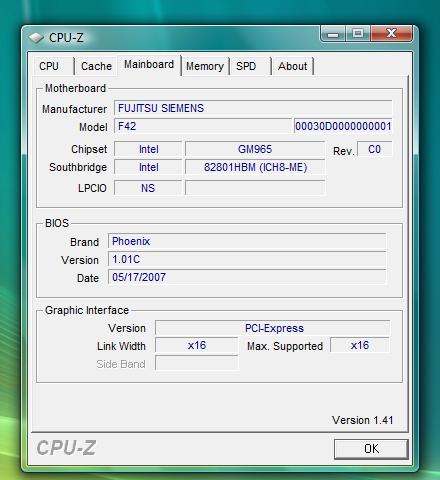The image size is (440, 480).
Task: Click the BIOS date 05/17/2007 field
Action: 247,277
